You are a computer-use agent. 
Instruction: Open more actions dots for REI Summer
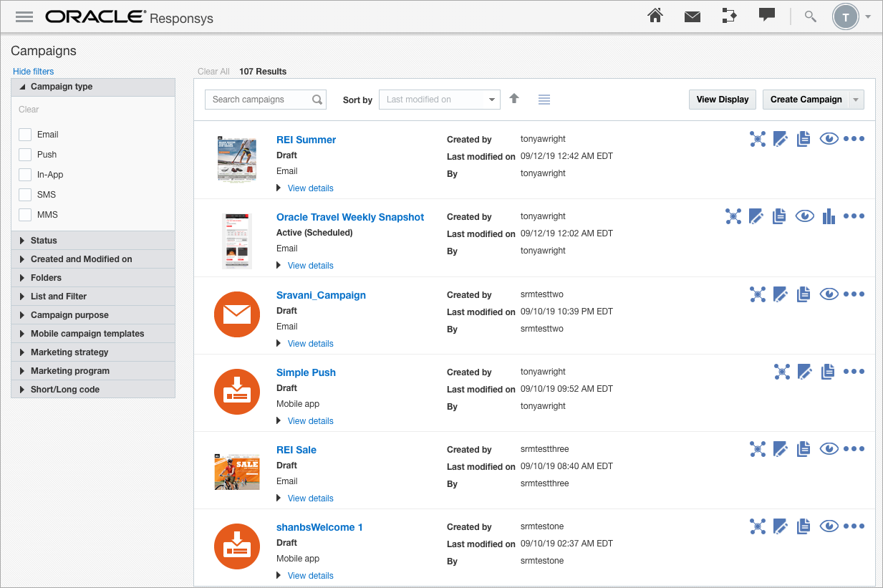854,139
